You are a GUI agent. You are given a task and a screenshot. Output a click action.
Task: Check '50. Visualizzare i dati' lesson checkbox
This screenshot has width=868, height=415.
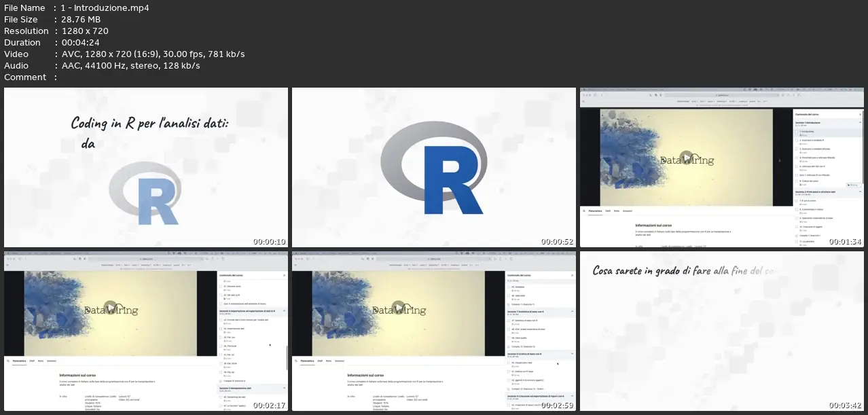pos(509,363)
